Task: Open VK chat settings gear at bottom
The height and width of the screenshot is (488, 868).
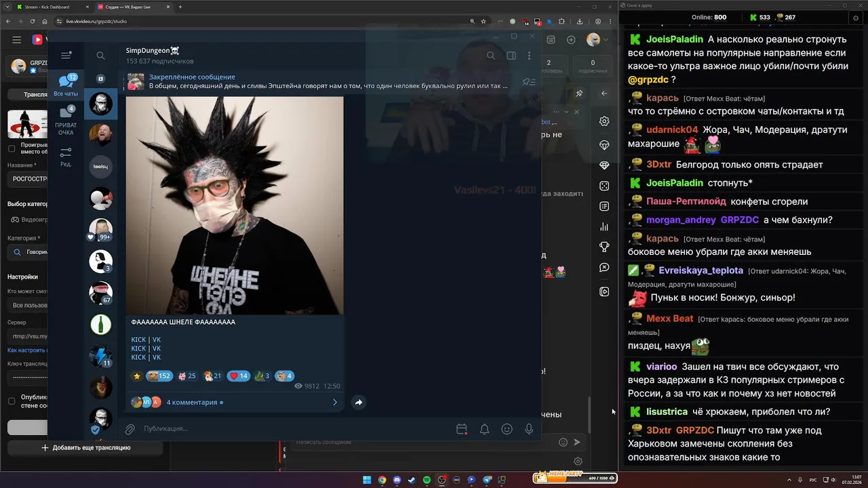Action: coord(578,462)
